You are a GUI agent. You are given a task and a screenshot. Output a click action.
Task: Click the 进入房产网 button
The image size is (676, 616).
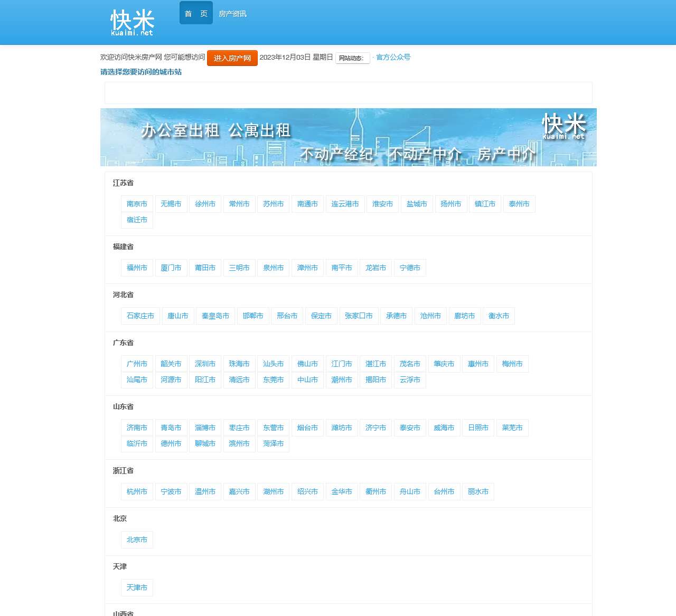232,58
